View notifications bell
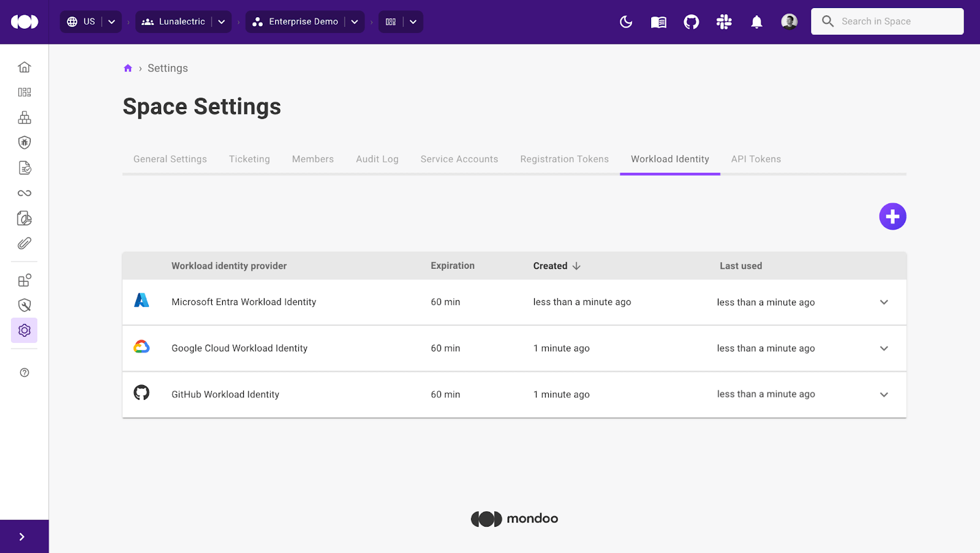 [x=756, y=22]
